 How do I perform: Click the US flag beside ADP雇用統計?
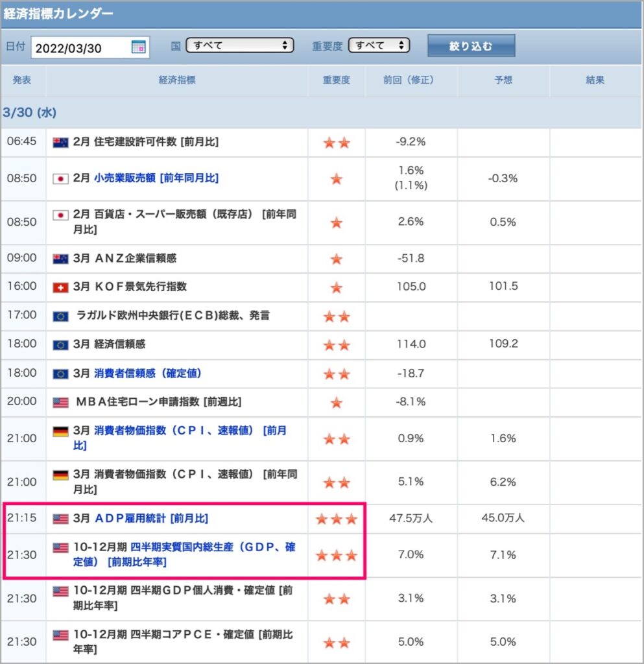coord(60,519)
